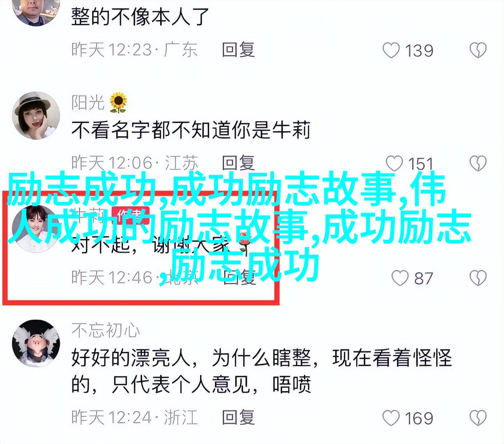This screenshot has width=504, height=444.
Task: Dislike the comment with 87 likes
Action: [477, 278]
